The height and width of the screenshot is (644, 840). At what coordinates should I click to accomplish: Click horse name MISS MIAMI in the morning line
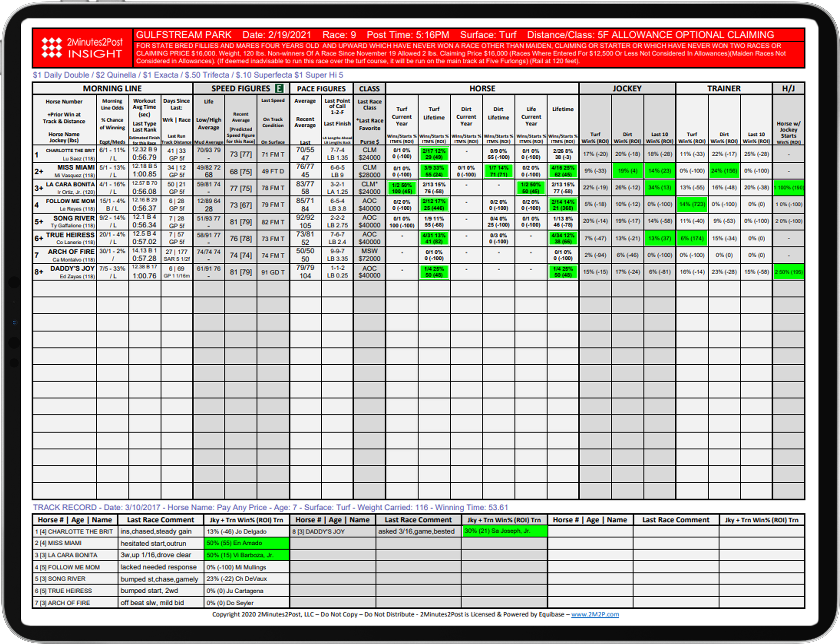[x=76, y=167]
